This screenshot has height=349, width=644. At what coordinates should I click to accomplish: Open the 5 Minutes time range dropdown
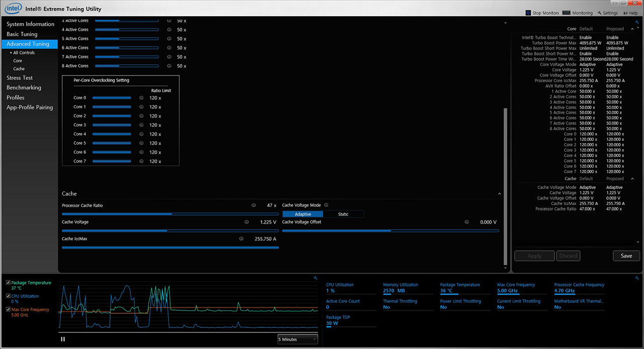(297, 339)
